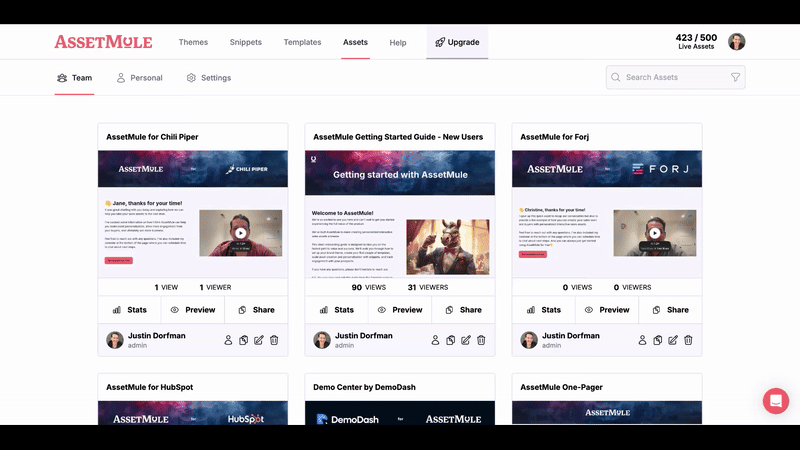Share the Getting Started Guide asset
Image resolution: width=800 pixels, height=450 pixels.
[463, 310]
